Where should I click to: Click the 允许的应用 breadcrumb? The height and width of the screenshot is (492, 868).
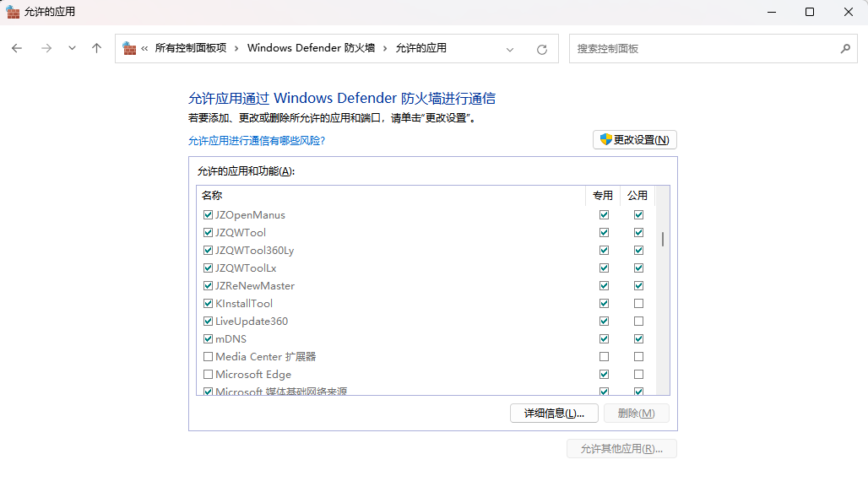pos(420,48)
